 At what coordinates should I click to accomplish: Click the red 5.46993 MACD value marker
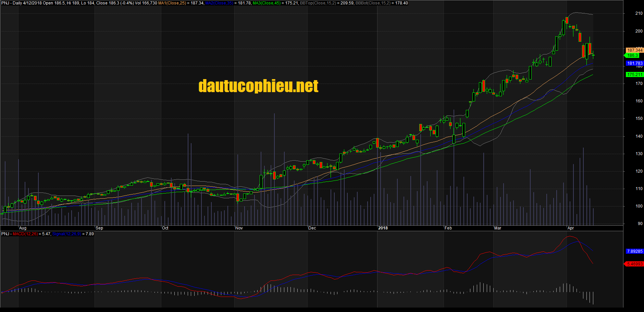tap(634, 263)
